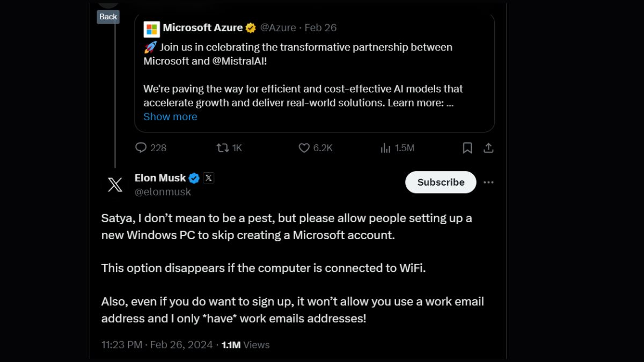The width and height of the screenshot is (644, 362).
Task: Click the share upload icon
Action: (488, 147)
